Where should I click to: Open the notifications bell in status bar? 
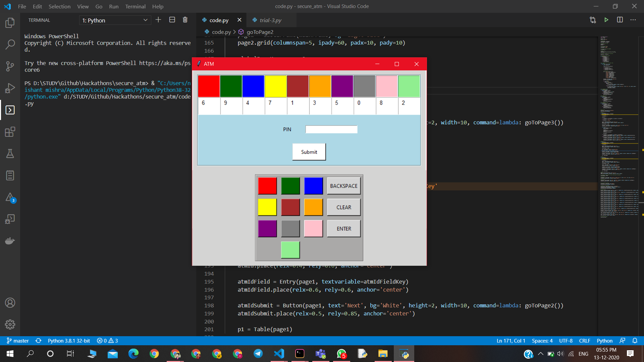[x=635, y=341]
